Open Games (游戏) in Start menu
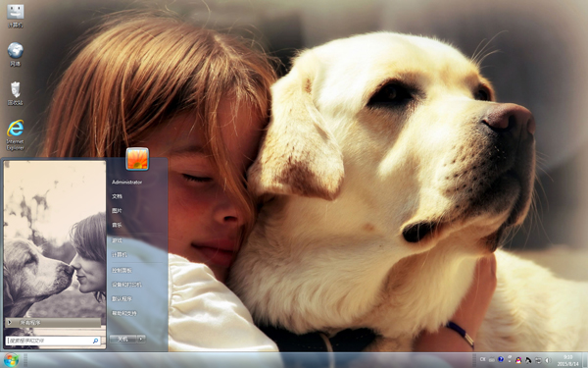Screen dimensions: 588x368 coord(117,240)
